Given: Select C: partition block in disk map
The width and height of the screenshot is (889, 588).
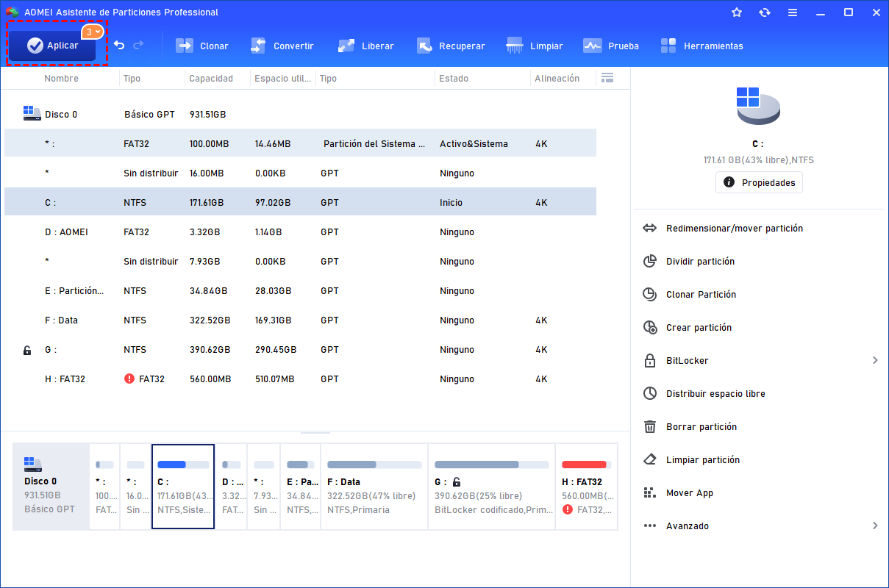Looking at the screenshot, I should 183,486.
